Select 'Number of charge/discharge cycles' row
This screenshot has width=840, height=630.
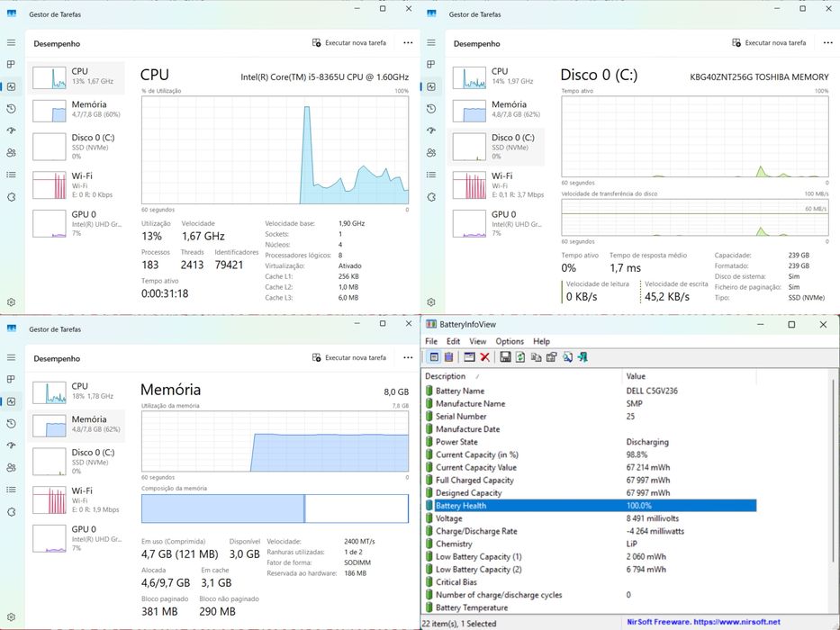click(x=590, y=595)
